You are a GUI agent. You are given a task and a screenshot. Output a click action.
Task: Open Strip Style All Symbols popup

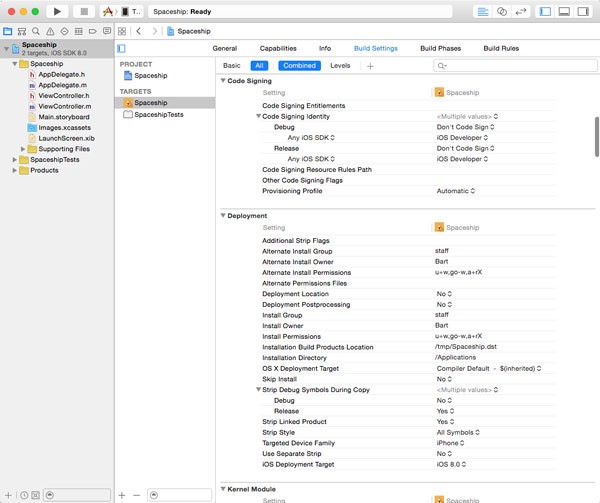pyautogui.click(x=458, y=432)
